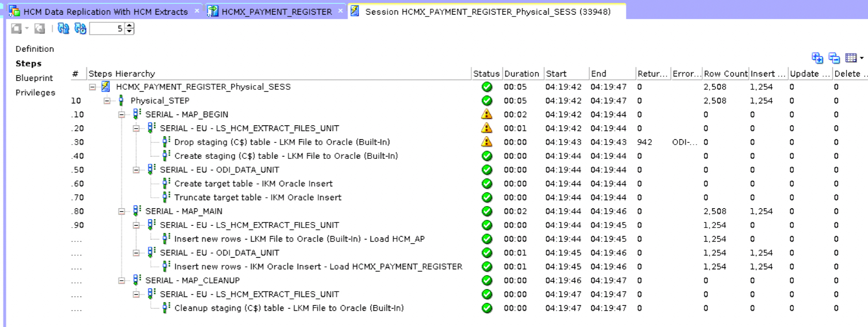Click the grayed restart session icon

(x=40, y=28)
